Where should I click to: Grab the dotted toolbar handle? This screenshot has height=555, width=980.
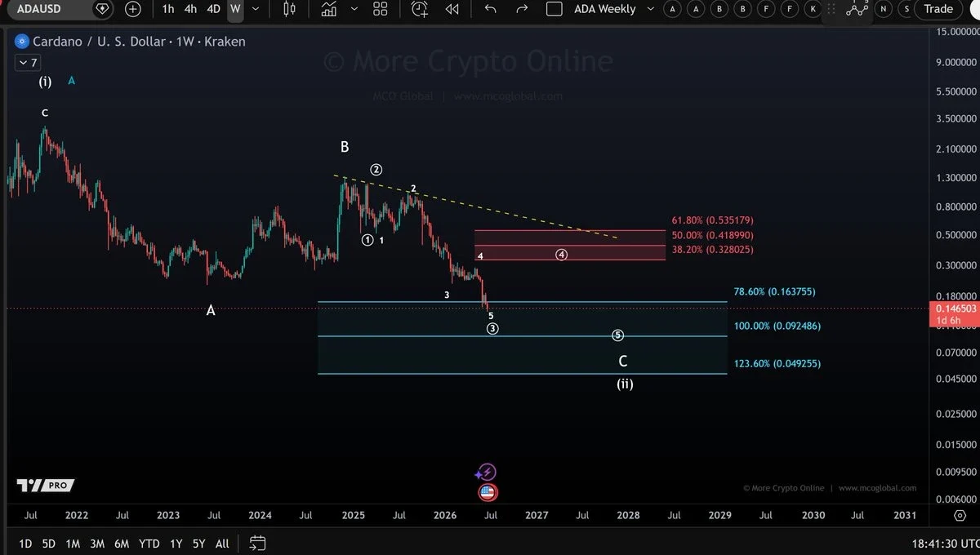[832, 9]
